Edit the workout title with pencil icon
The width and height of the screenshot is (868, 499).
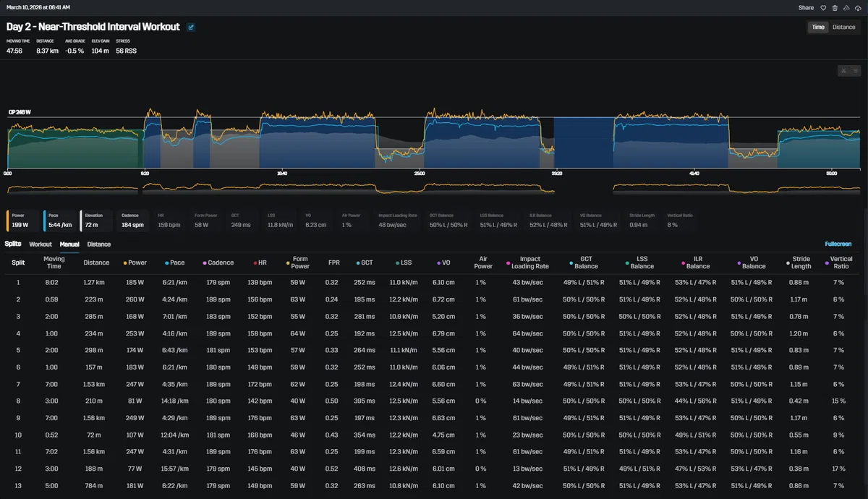pyautogui.click(x=191, y=27)
